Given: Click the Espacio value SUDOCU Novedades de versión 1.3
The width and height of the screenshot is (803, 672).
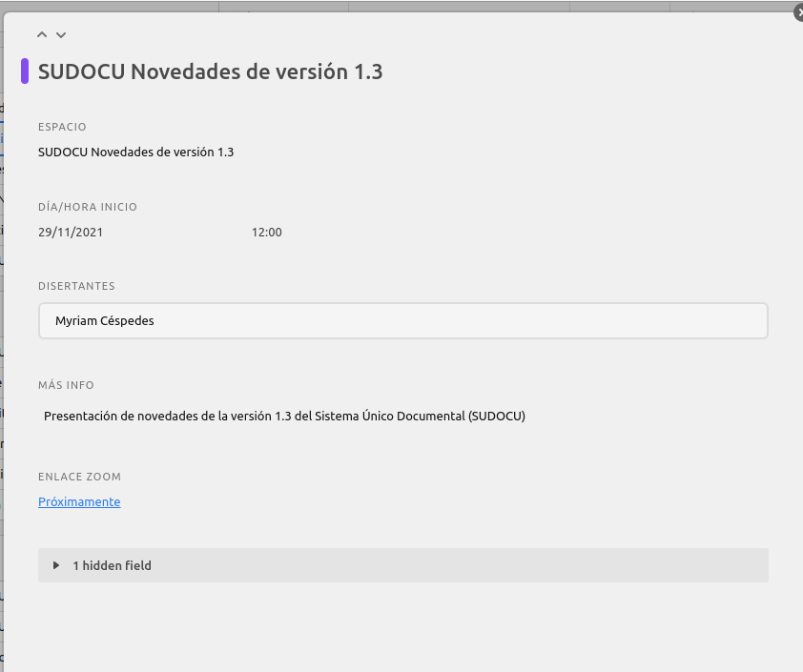Looking at the screenshot, I should (135, 152).
